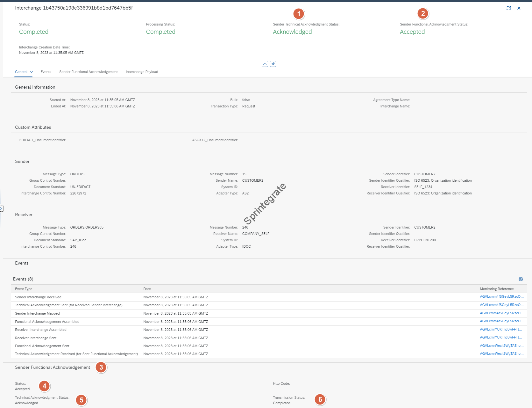
Task: Open monitoring reference for Receiver Interchange Sent
Action: point(501,338)
